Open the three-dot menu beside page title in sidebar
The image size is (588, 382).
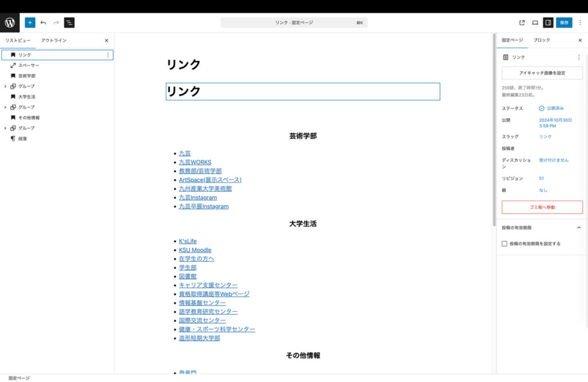[578, 57]
